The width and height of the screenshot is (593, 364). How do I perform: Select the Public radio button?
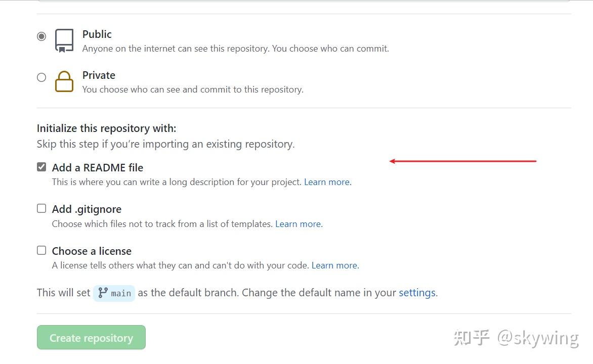pos(41,36)
